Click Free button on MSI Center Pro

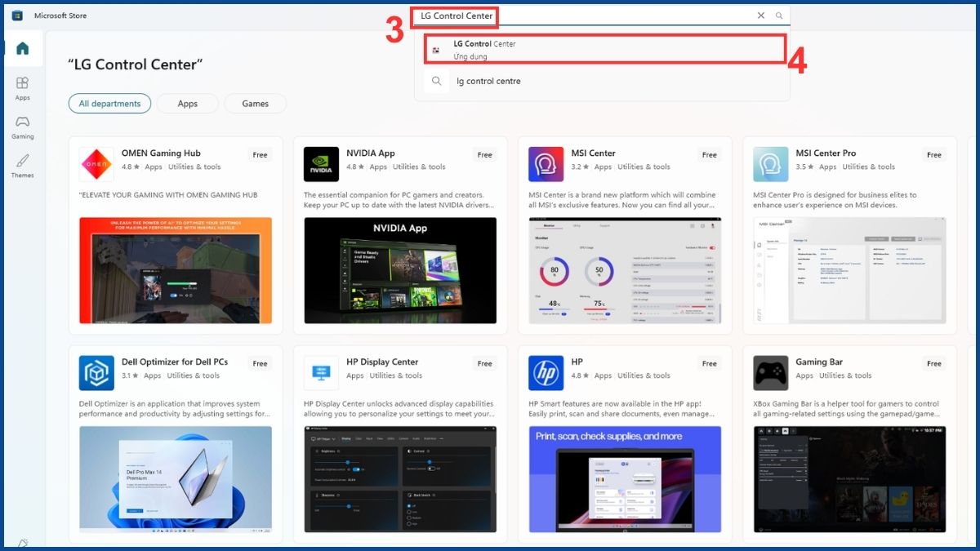(933, 154)
